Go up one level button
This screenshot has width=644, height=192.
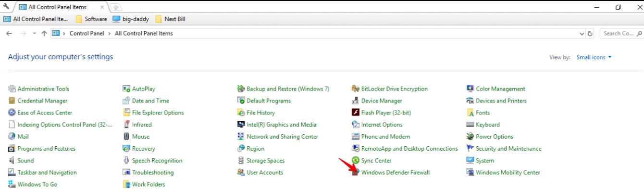click(x=44, y=34)
